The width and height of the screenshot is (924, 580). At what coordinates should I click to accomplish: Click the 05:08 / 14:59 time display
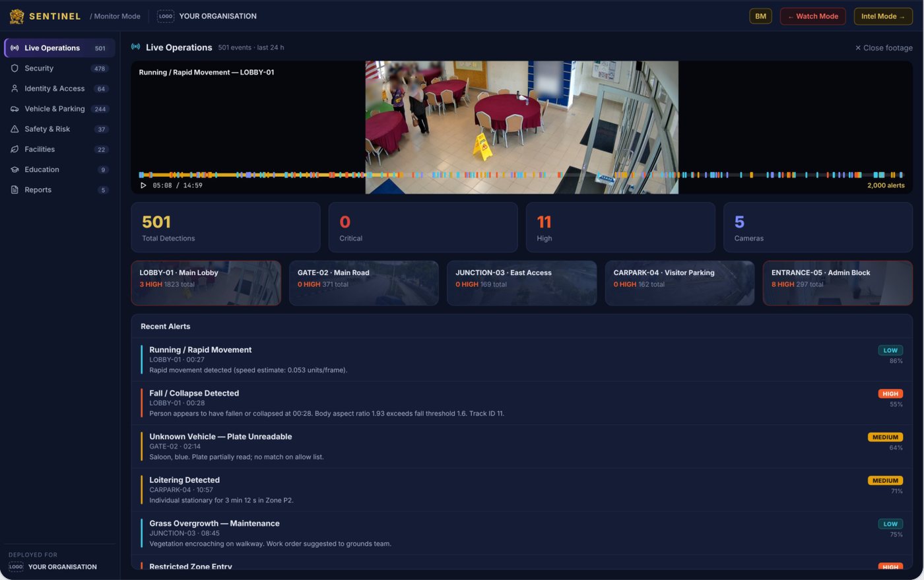(x=178, y=185)
